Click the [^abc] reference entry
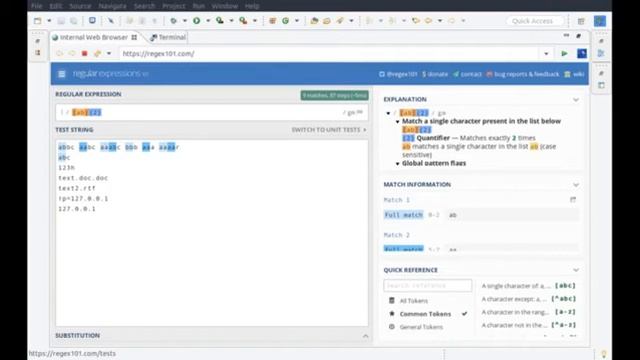The width and height of the screenshot is (640, 360). [529, 299]
